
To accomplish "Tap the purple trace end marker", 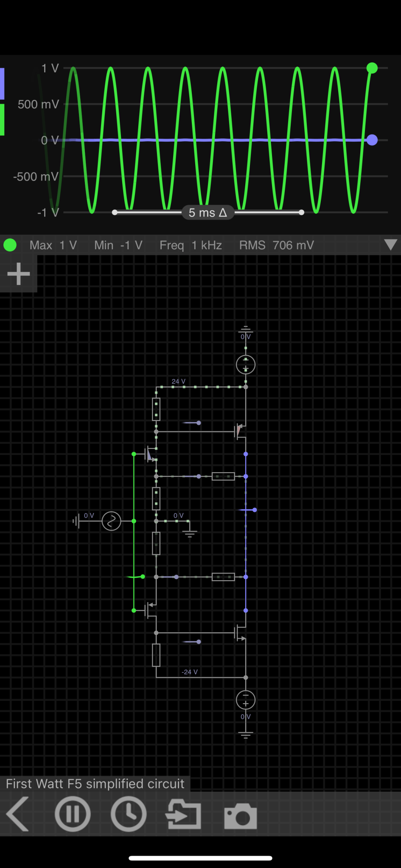I will point(372,140).
